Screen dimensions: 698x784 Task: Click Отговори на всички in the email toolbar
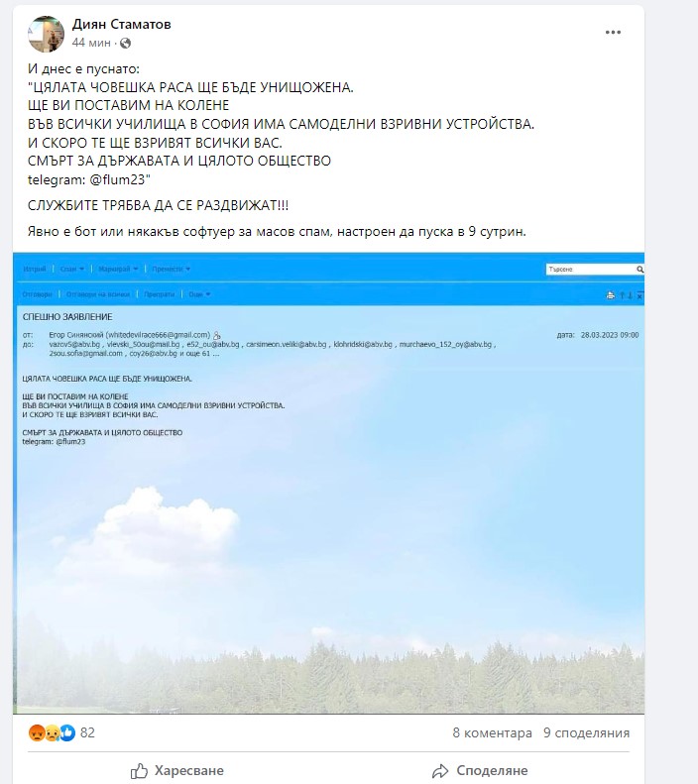[98, 294]
